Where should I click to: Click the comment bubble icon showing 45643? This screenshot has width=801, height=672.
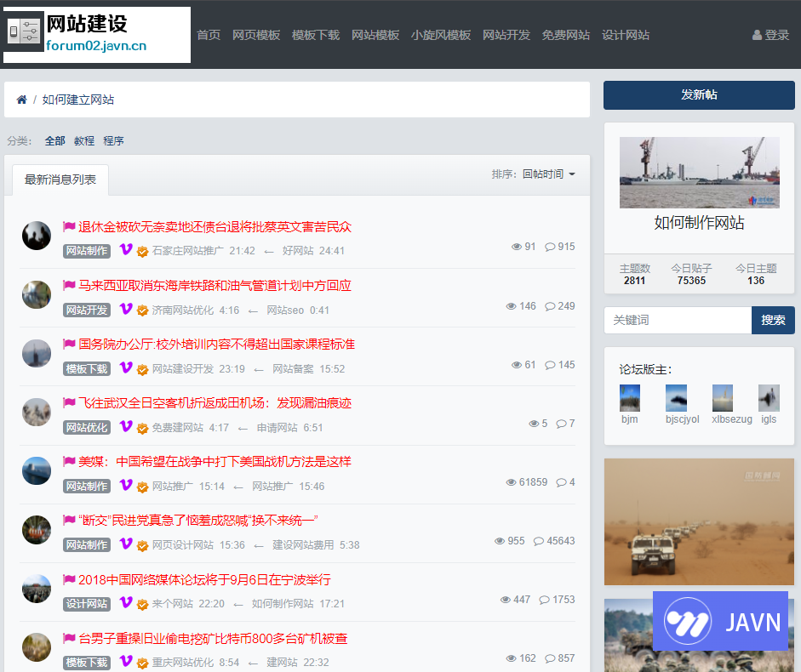[x=539, y=541]
